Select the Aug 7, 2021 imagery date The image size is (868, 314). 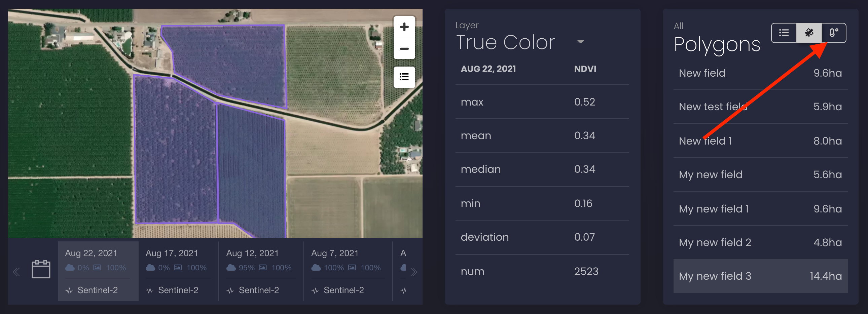click(x=348, y=271)
